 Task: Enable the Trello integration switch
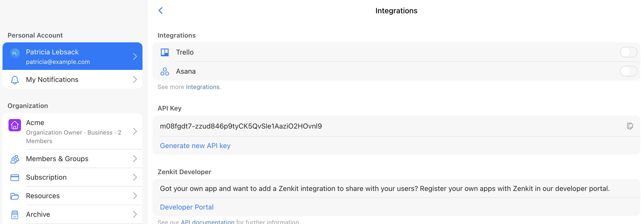628,52
